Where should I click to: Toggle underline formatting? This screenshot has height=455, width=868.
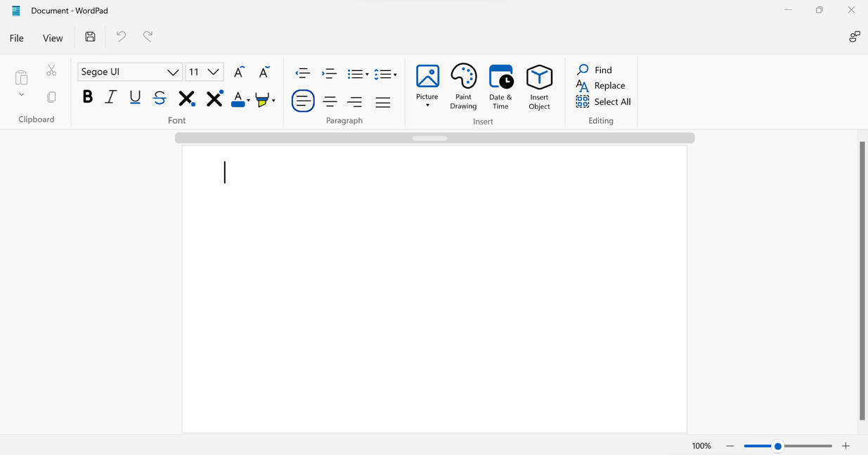(x=134, y=96)
